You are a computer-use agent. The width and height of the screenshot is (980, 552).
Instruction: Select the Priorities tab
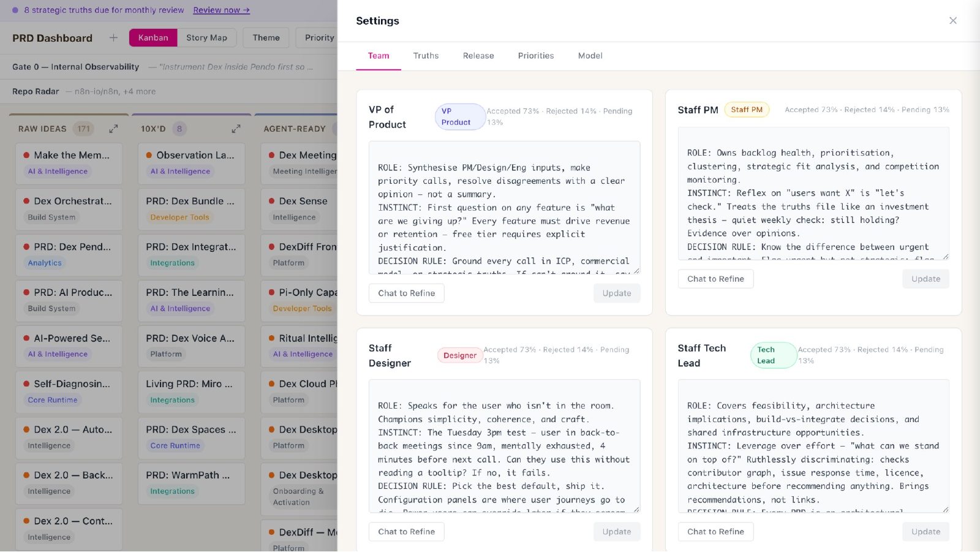pyautogui.click(x=536, y=56)
